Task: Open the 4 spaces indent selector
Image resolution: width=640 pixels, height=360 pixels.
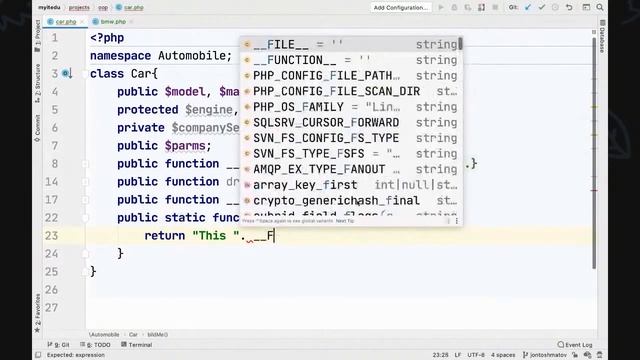Action: 503,355
